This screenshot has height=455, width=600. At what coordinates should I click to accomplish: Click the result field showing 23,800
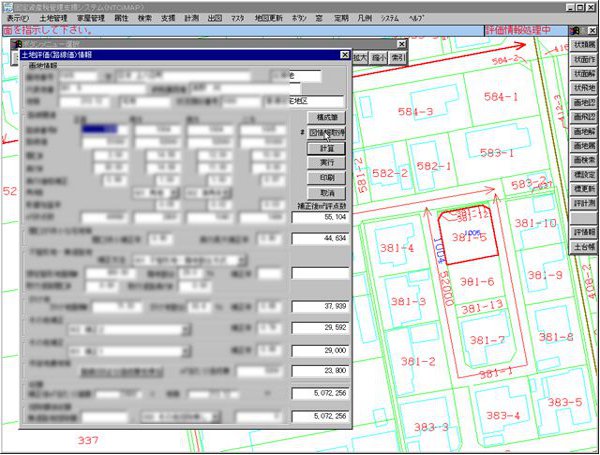[320, 371]
